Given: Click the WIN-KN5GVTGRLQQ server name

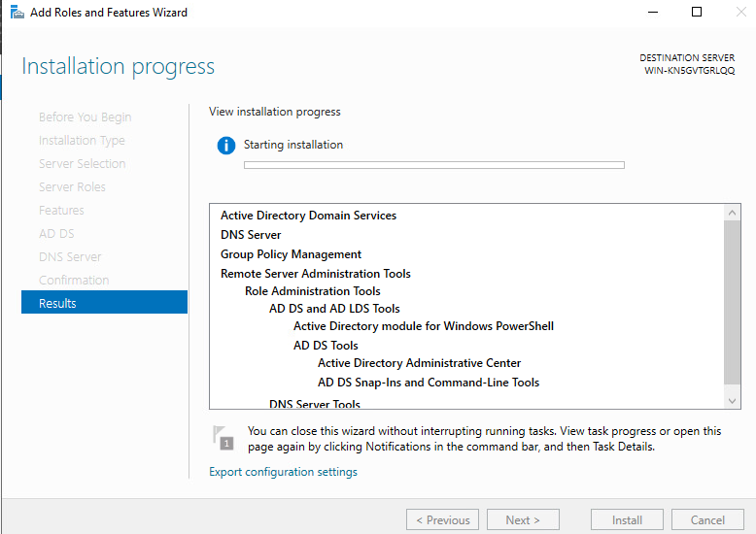Looking at the screenshot, I should [x=690, y=70].
